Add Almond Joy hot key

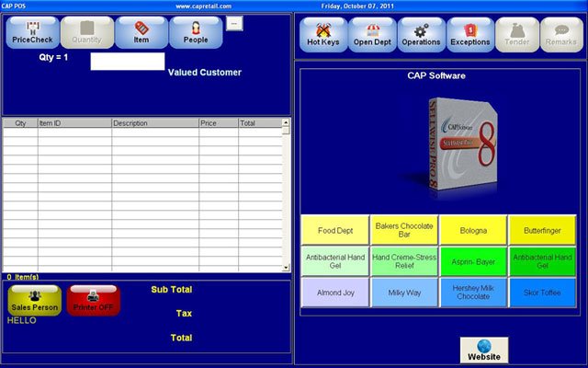point(335,293)
